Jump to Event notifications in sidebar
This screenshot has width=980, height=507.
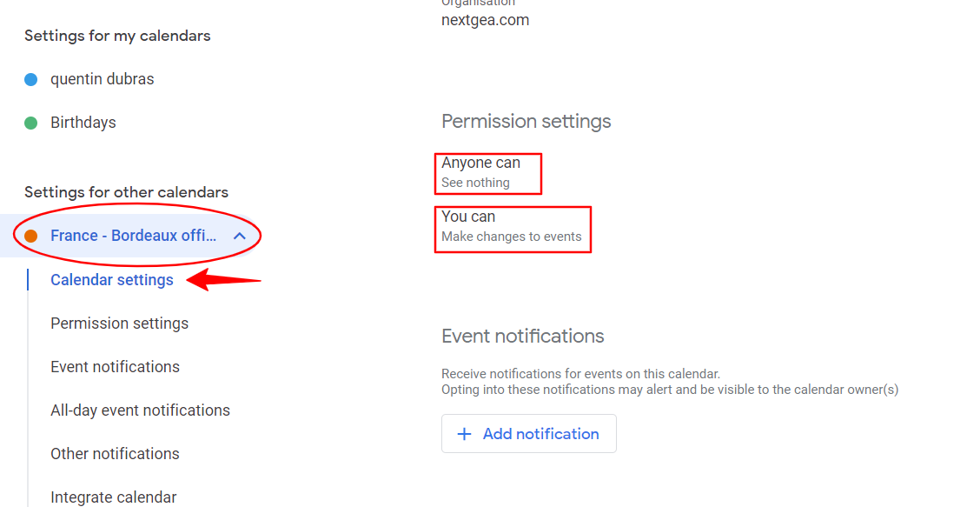115,367
